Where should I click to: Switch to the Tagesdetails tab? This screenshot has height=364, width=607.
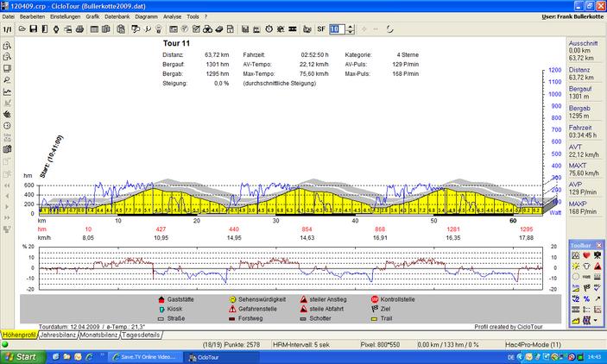tap(141, 334)
